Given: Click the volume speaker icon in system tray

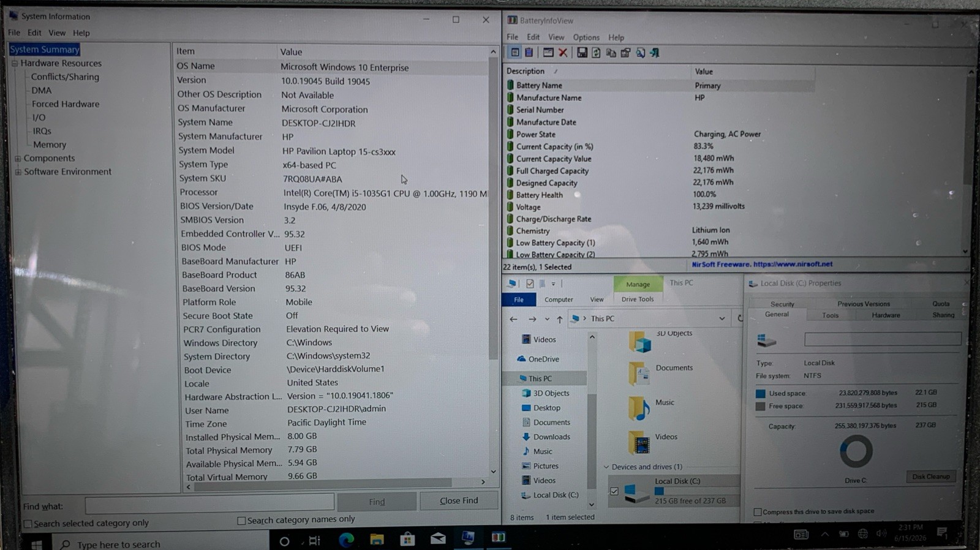Looking at the screenshot, I should click(x=881, y=533).
